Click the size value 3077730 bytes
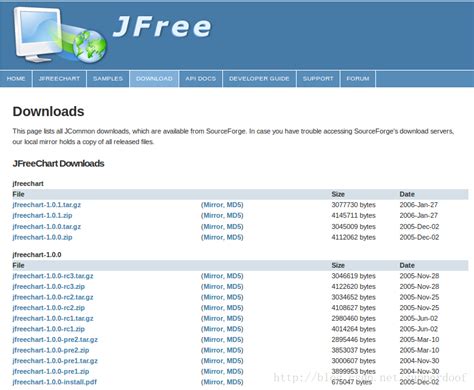474x390 pixels. 354,205
